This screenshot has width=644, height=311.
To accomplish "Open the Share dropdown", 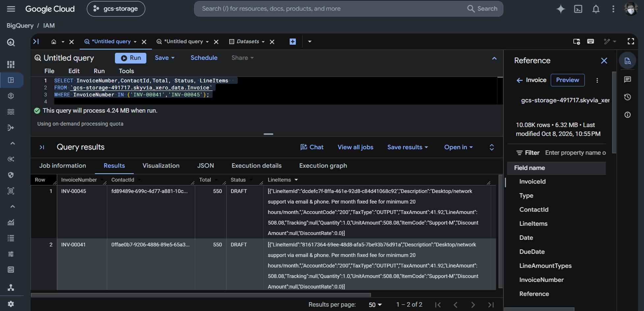I will tap(242, 58).
